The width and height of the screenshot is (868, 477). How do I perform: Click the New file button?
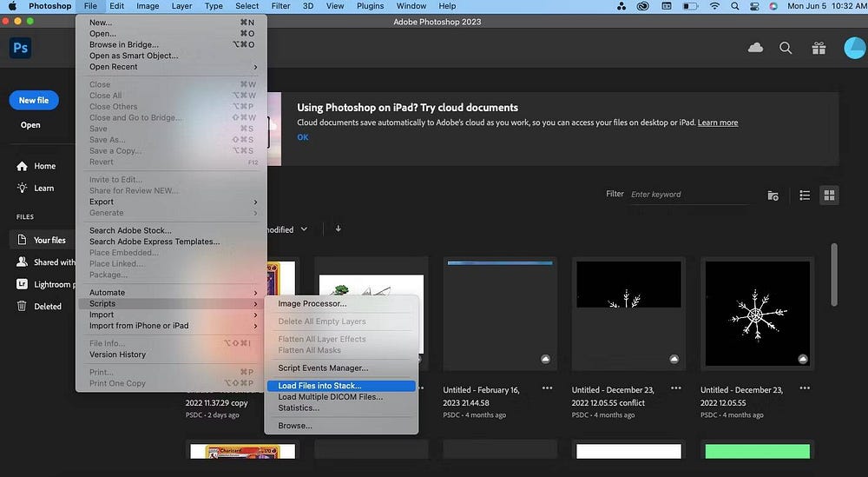click(x=34, y=100)
